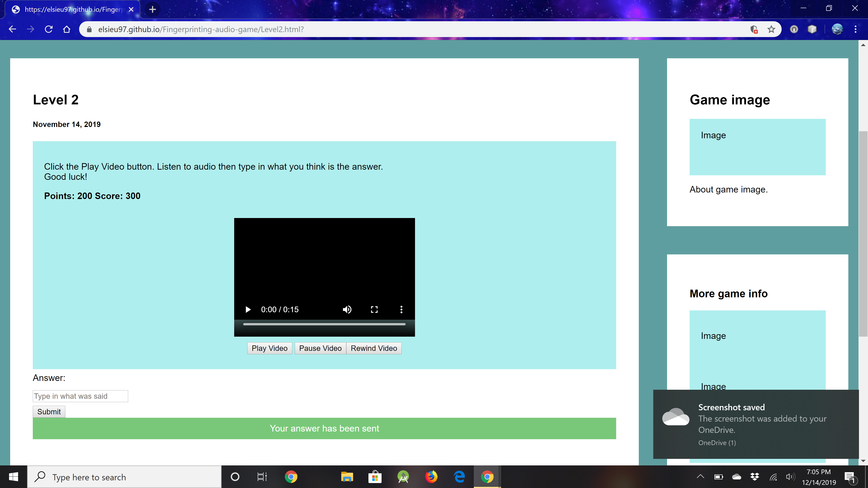The height and width of the screenshot is (488, 868).
Task: Open the Chrome three-dot menu
Action: click(855, 29)
